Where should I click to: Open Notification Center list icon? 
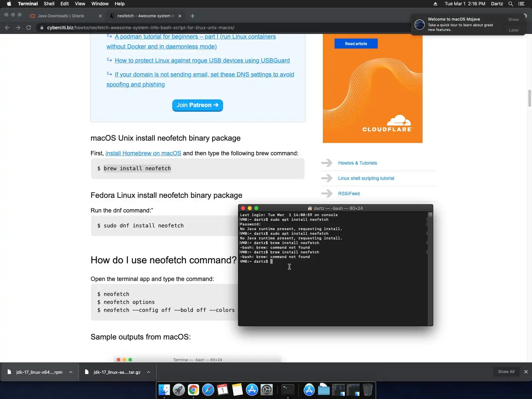[521, 4]
